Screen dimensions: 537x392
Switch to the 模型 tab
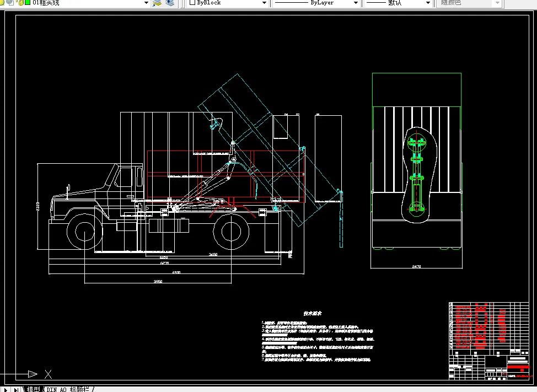tap(34, 389)
